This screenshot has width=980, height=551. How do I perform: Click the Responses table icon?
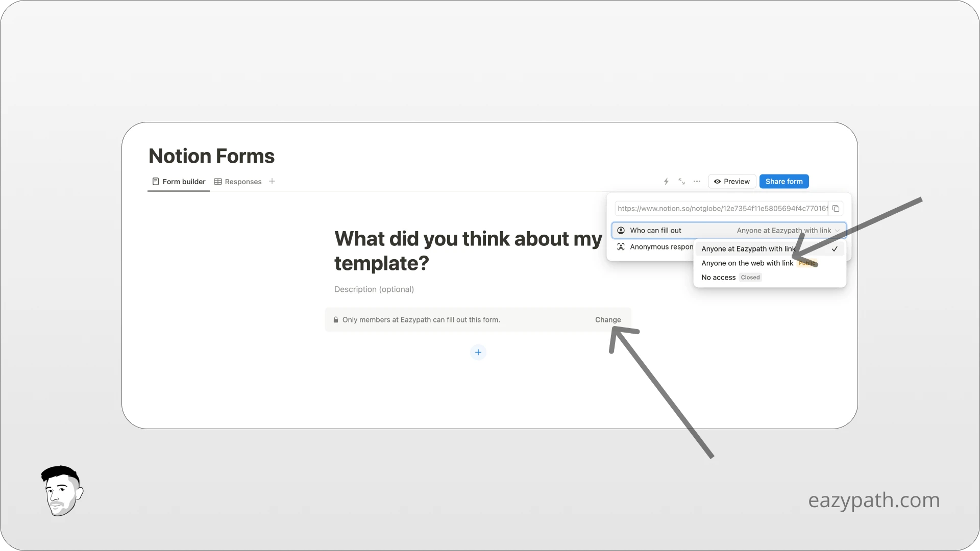pos(218,181)
